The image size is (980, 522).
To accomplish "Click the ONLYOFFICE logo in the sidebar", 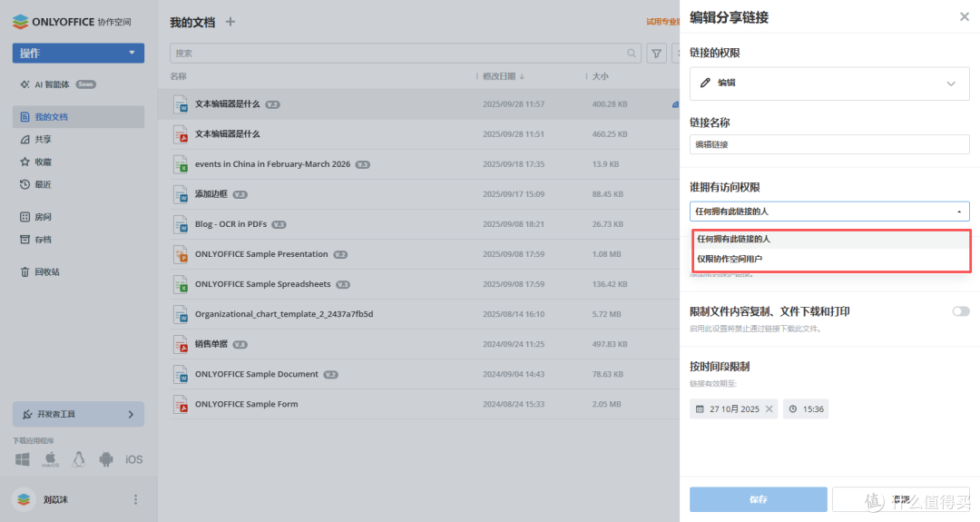I will tap(72, 22).
